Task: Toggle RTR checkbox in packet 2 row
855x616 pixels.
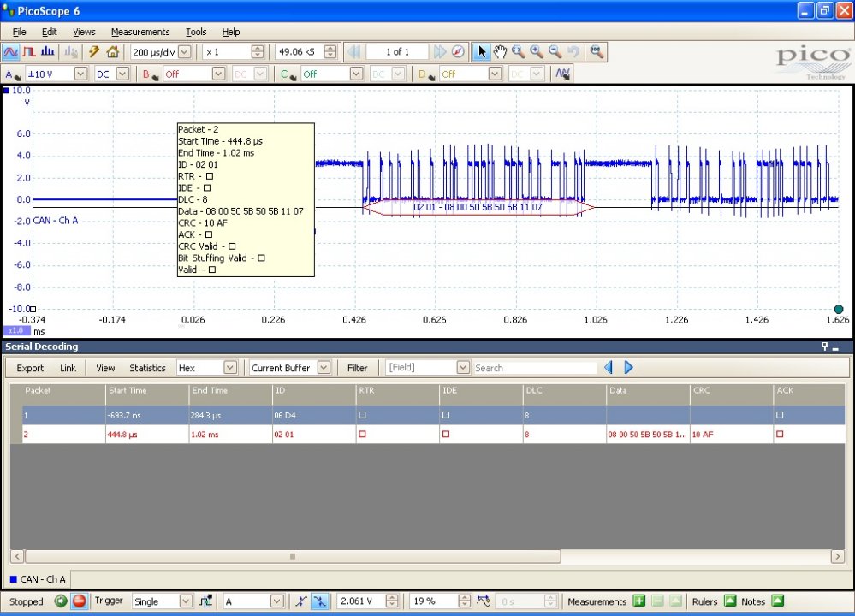Action: tap(363, 435)
